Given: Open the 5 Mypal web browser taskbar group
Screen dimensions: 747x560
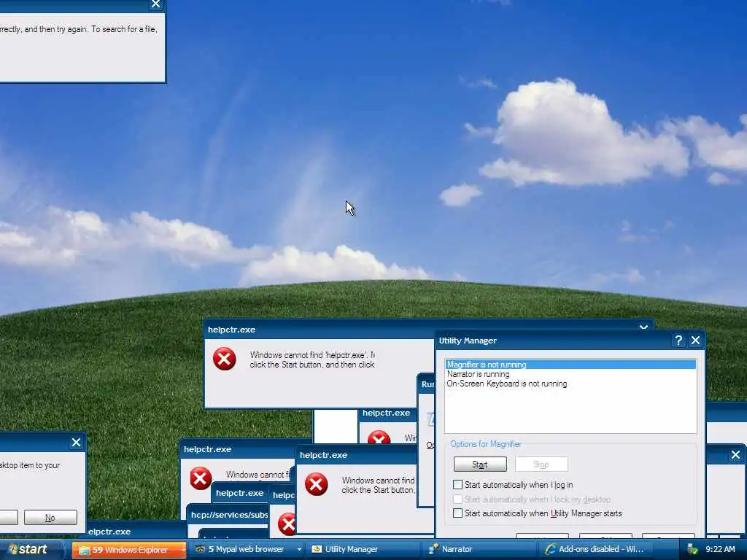Looking at the screenshot, I should click(248, 550).
